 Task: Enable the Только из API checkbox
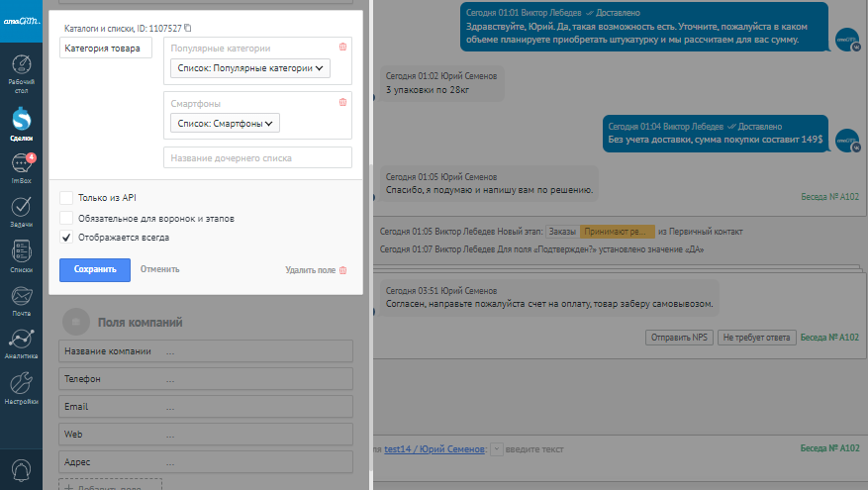coord(66,197)
